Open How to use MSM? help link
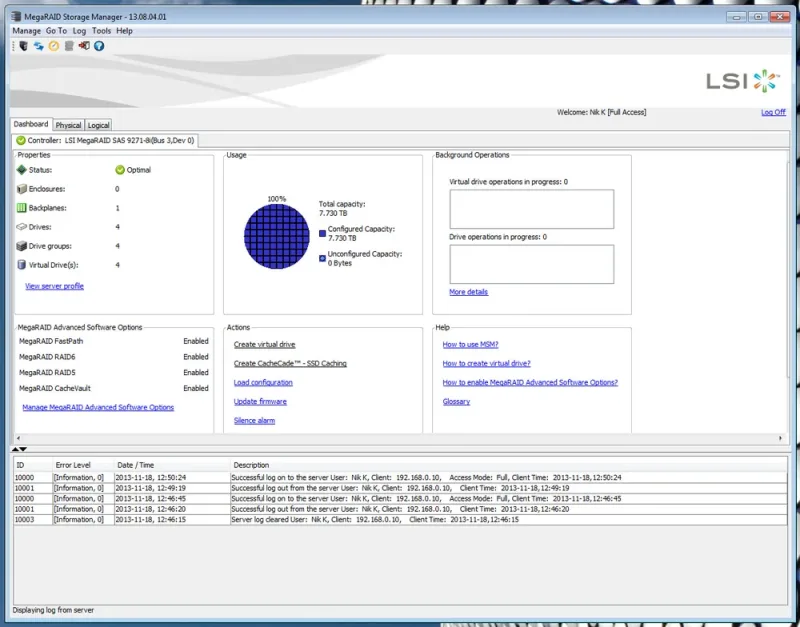Viewport: 800px width, 627px height. 470,344
